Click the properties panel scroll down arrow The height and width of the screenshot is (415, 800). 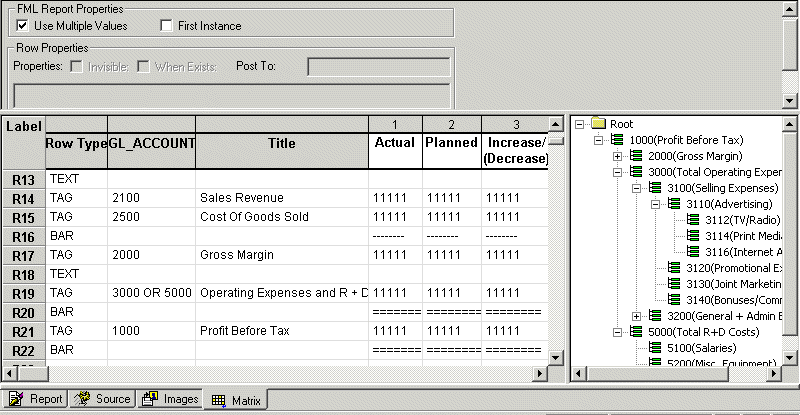coord(789,100)
